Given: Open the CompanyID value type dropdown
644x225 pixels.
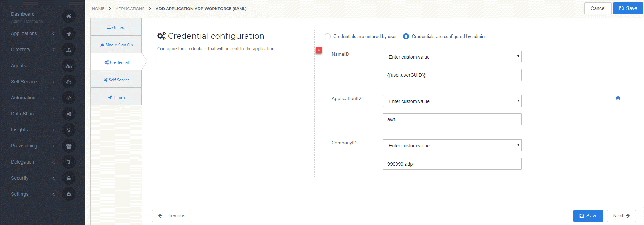Looking at the screenshot, I should 452,145.
